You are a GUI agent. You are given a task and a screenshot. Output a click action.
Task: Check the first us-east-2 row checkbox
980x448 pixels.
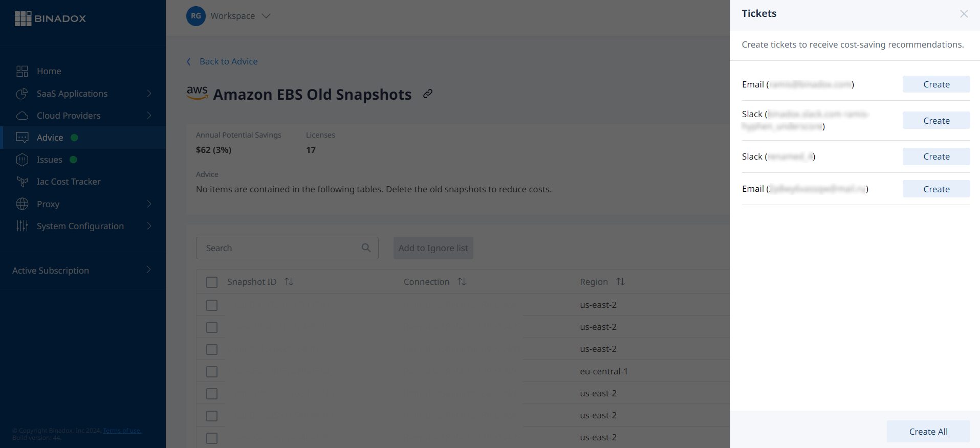click(x=212, y=305)
